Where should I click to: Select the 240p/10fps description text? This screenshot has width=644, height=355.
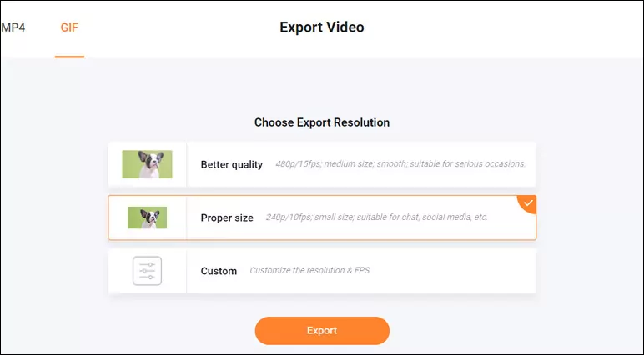click(376, 217)
